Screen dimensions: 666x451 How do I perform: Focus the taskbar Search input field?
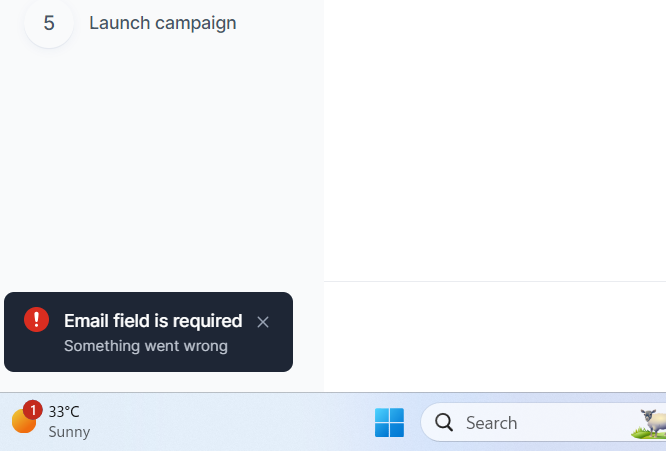point(530,423)
